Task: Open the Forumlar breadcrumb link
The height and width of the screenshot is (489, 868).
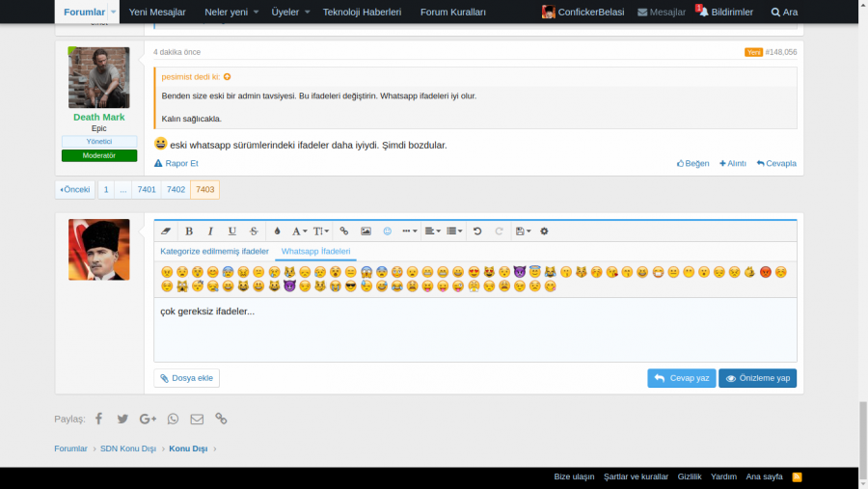Action: click(x=70, y=448)
